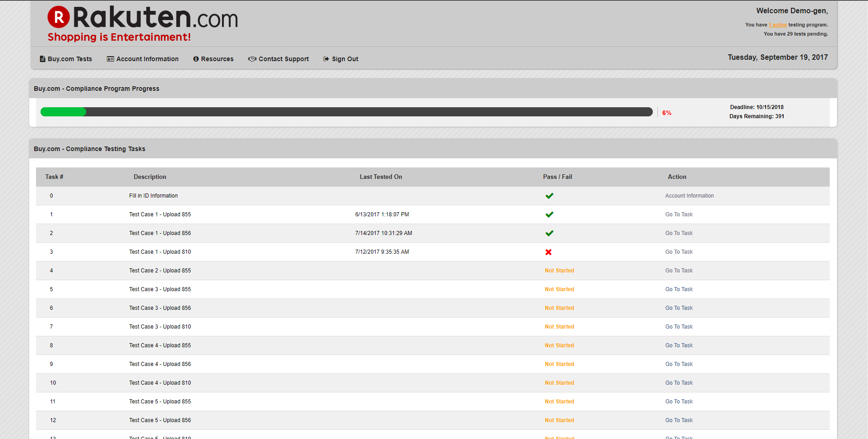The image size is (868, 439).
Task: Click Compliance Testing Tasks panel title
Action: click(89, 149)
